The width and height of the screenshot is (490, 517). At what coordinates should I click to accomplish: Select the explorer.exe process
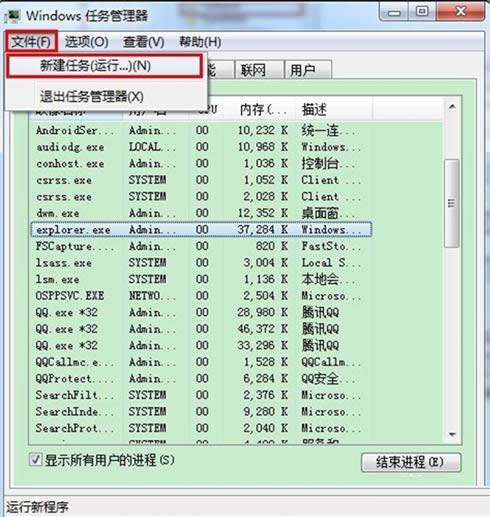201,230
